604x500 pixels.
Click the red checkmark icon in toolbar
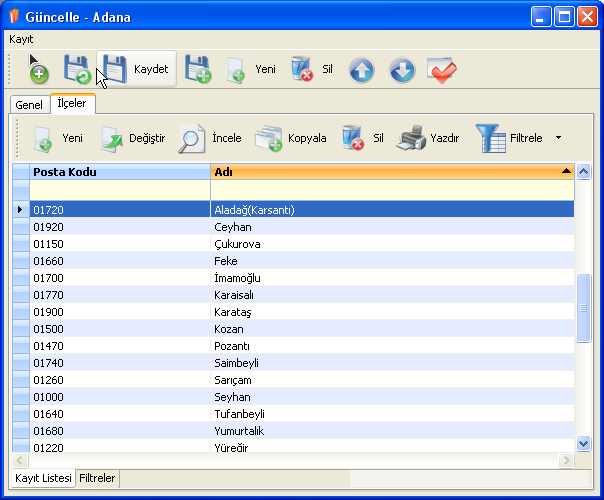[x=441, y=70]
